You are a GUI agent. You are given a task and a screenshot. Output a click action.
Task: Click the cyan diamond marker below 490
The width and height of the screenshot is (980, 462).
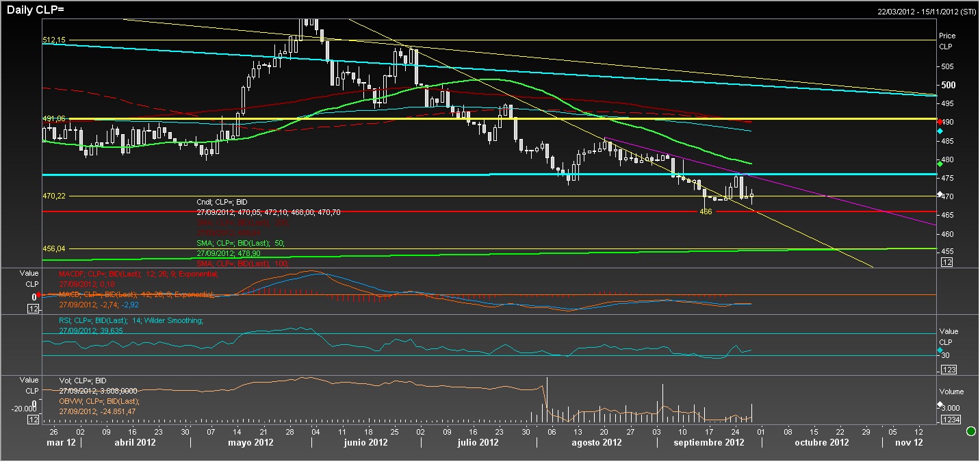(940, 131)
